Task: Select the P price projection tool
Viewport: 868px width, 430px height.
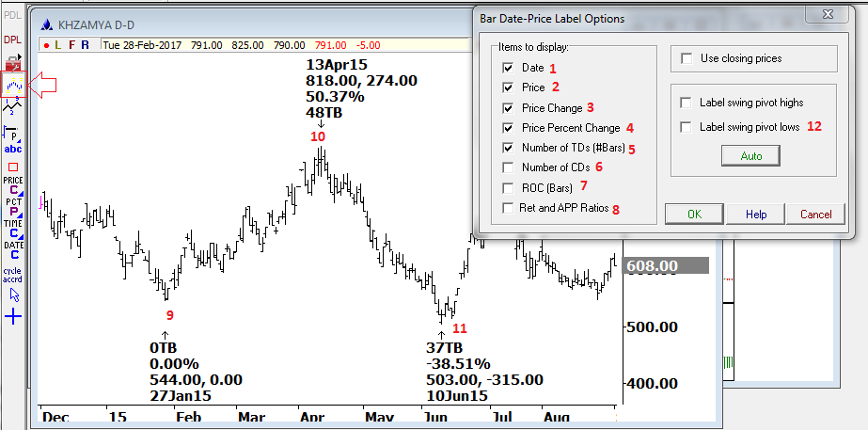Action: pyautogui.click(x=12, y=134)
